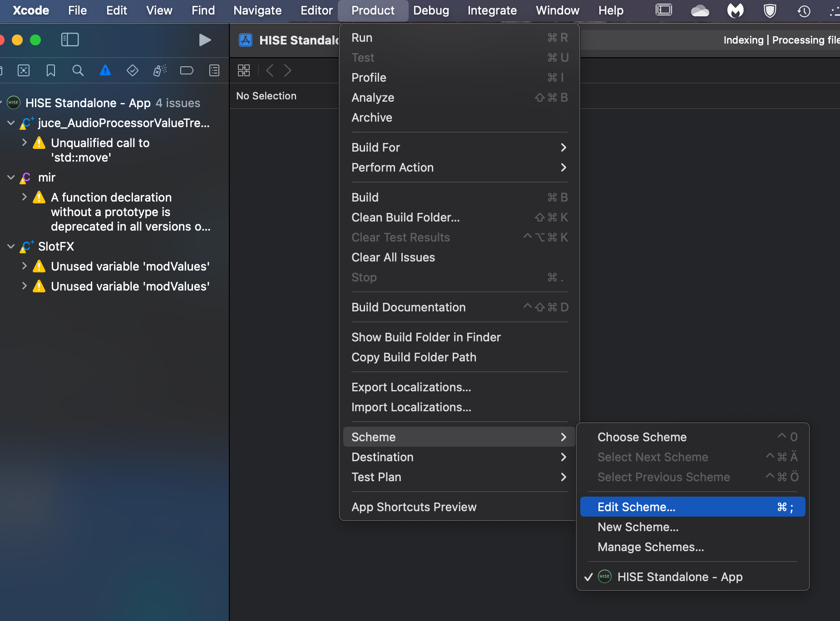Open the find navigator magnifier icon
This screenshot has height=621, width=840.
coord(78,70)
